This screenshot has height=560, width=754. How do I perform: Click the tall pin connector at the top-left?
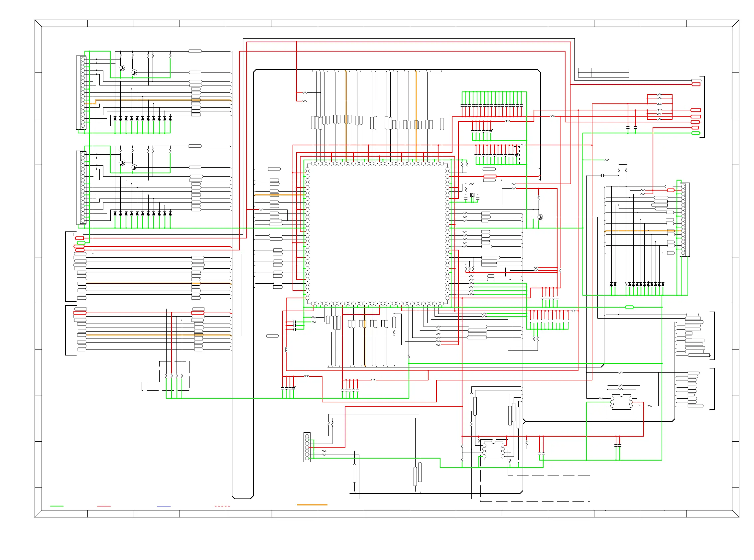tap(82, 92)
